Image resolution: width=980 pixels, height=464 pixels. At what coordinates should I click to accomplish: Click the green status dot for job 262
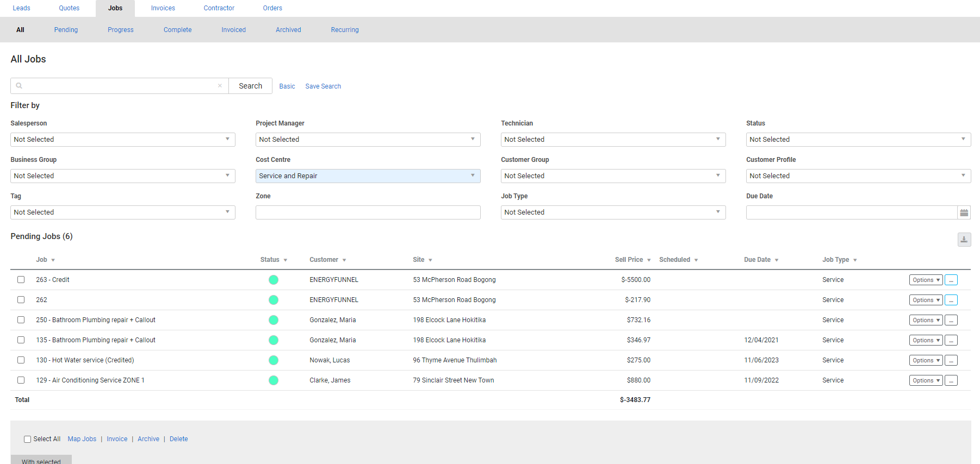click(274, 300)
